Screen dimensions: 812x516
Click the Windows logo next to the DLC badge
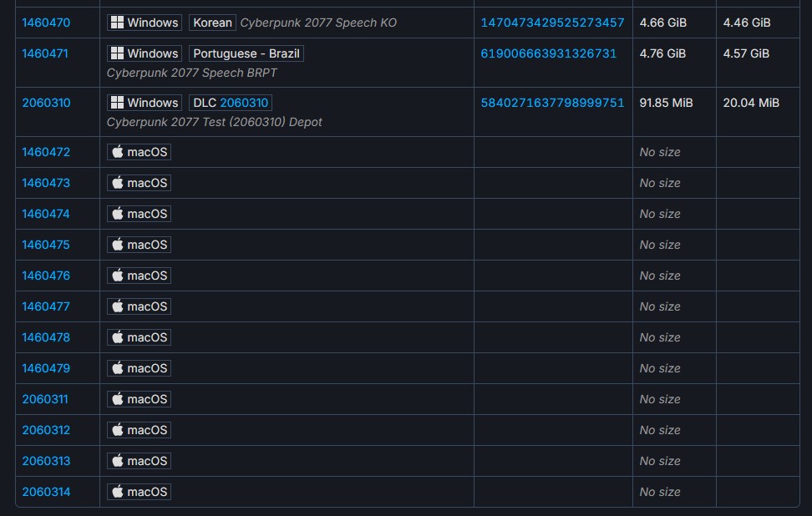click(117, 103)
